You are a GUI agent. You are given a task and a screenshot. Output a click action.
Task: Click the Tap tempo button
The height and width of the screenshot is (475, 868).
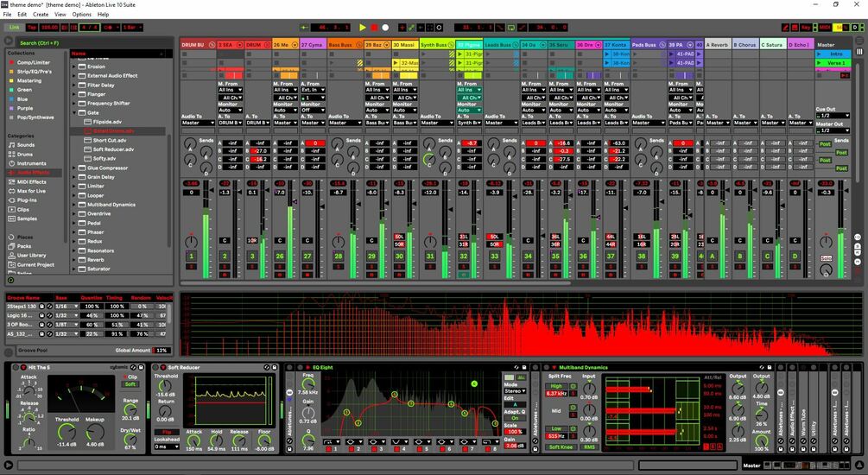point(32,27)
